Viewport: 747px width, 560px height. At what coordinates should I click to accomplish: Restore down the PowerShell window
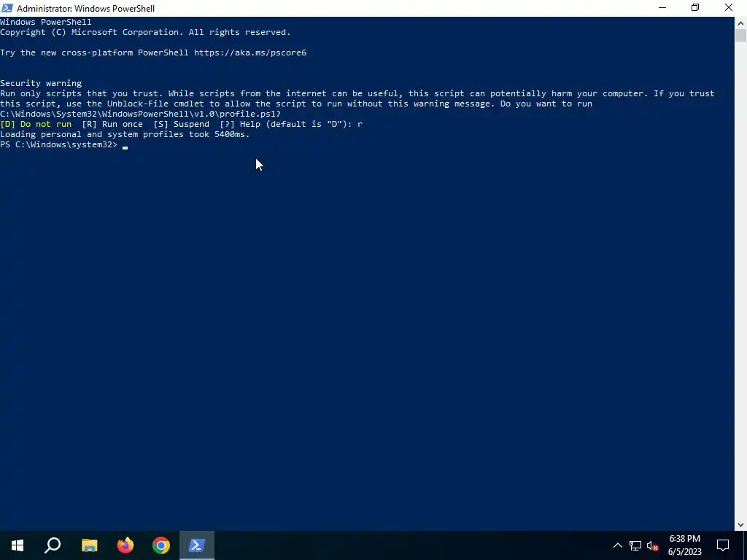695,8
